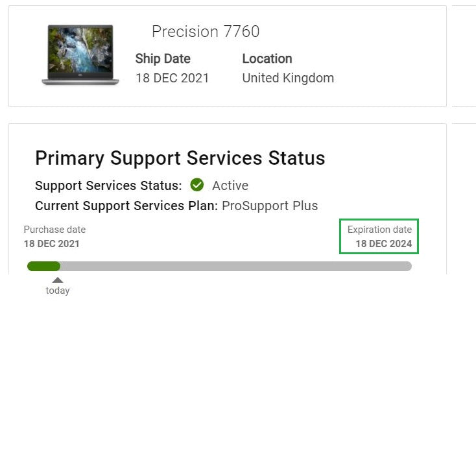The image size is (476, 476).
Task: Click the today label under the marker
Action: (x=58, y=291)
